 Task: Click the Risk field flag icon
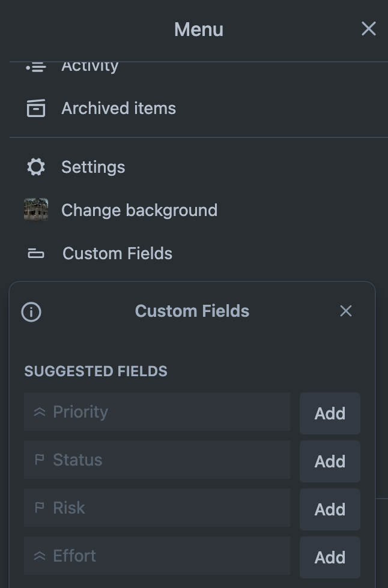pyautogui.click(x=40, y=508)
